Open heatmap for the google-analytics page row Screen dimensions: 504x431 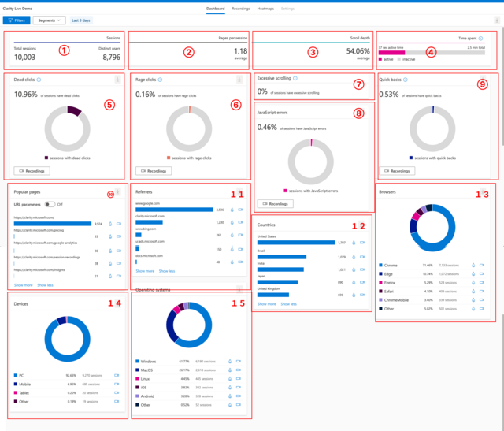pos(110,251)
